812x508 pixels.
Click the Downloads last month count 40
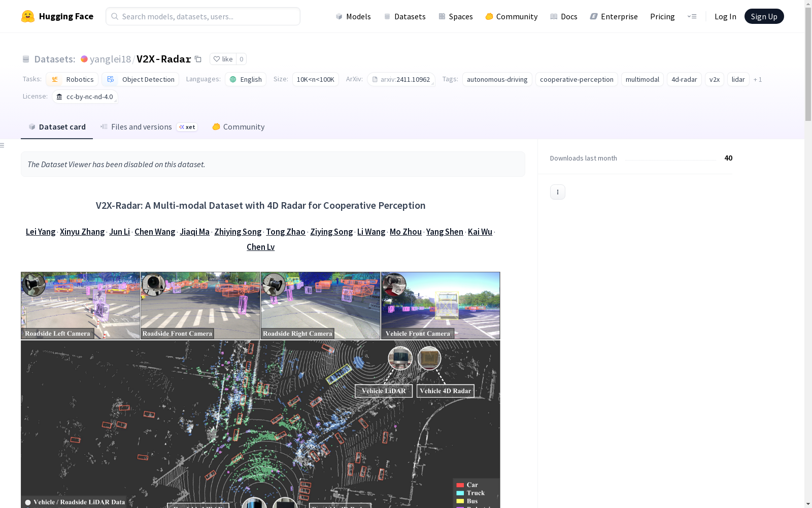[x=728, y=158]
